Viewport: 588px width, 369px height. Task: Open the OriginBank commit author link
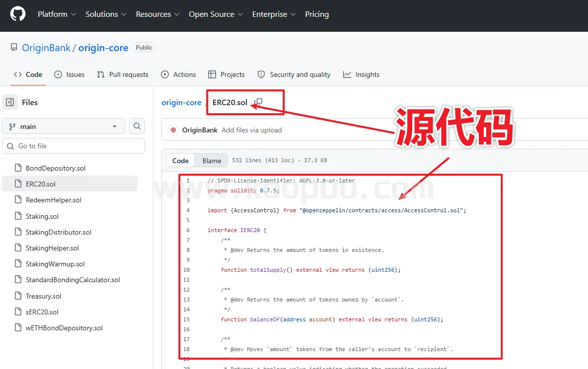click(x=200, y=130)
